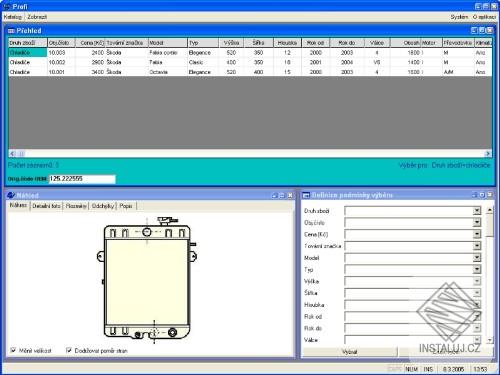
Task: Click the Typ column header
Action: pos(203,43)
